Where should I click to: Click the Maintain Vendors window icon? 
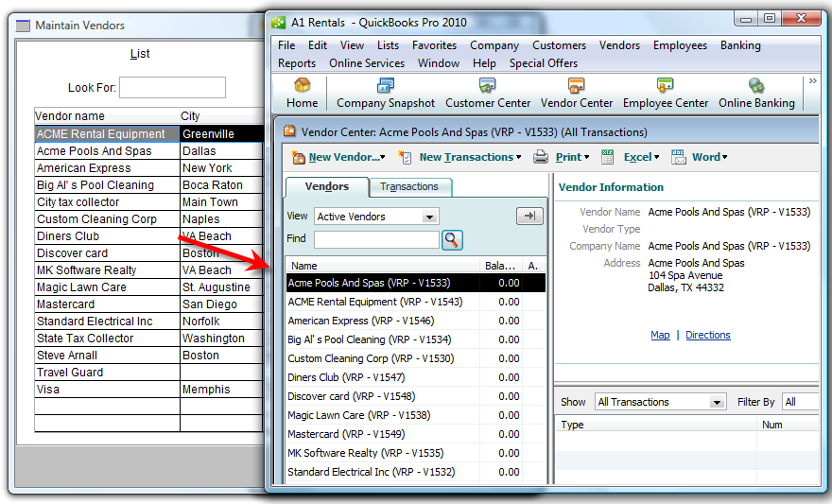[23, 25]
